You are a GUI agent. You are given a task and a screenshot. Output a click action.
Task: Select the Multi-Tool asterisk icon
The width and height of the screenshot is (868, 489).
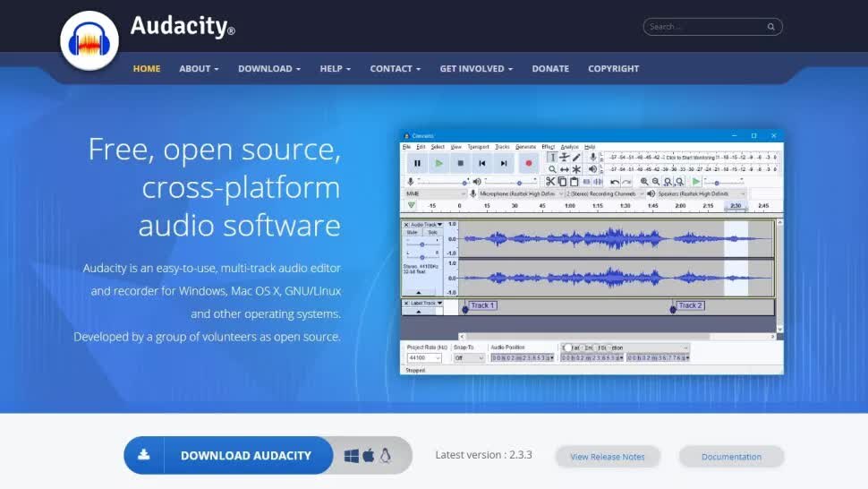point(576,169)
